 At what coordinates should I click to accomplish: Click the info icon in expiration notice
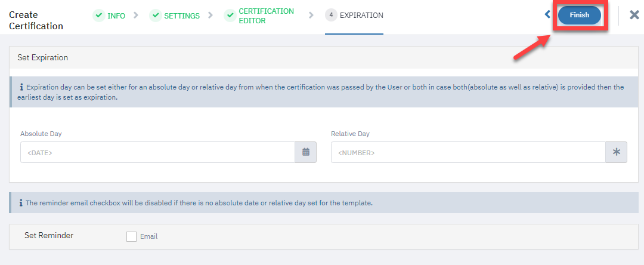(21, 87)
